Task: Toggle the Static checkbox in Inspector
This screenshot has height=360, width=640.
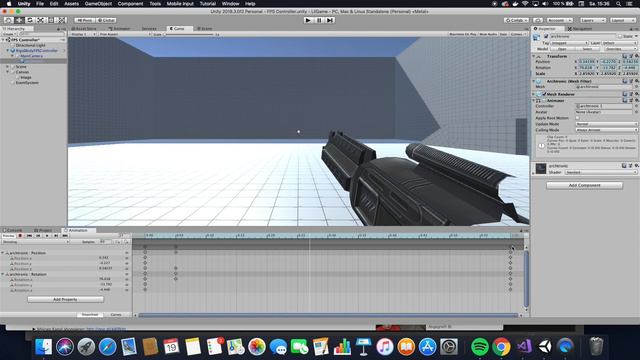Action: pos(620,36)
